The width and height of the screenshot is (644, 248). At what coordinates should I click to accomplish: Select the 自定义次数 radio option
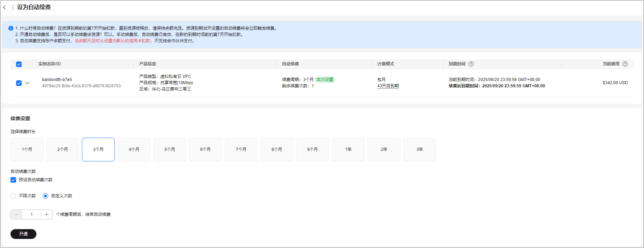45,196
